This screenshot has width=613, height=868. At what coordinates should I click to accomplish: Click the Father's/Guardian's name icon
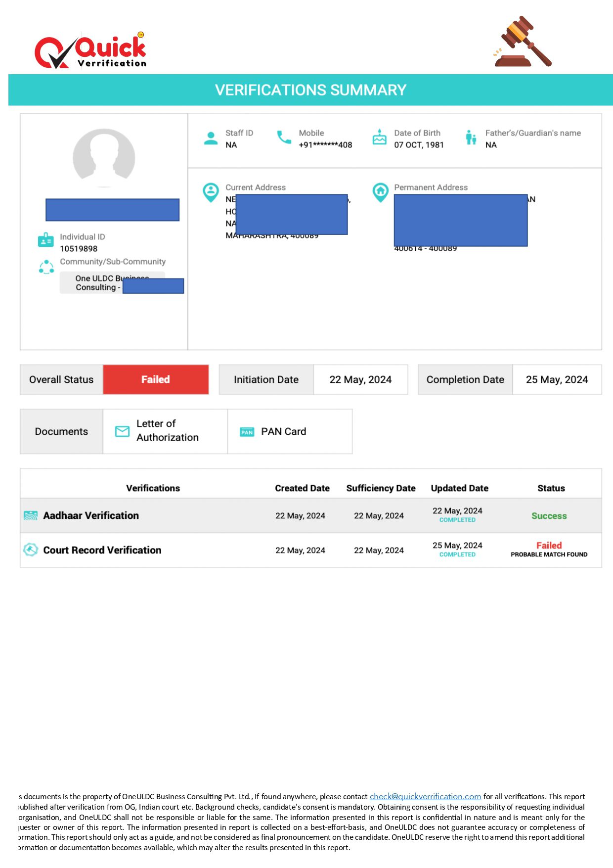coord(471,138)
